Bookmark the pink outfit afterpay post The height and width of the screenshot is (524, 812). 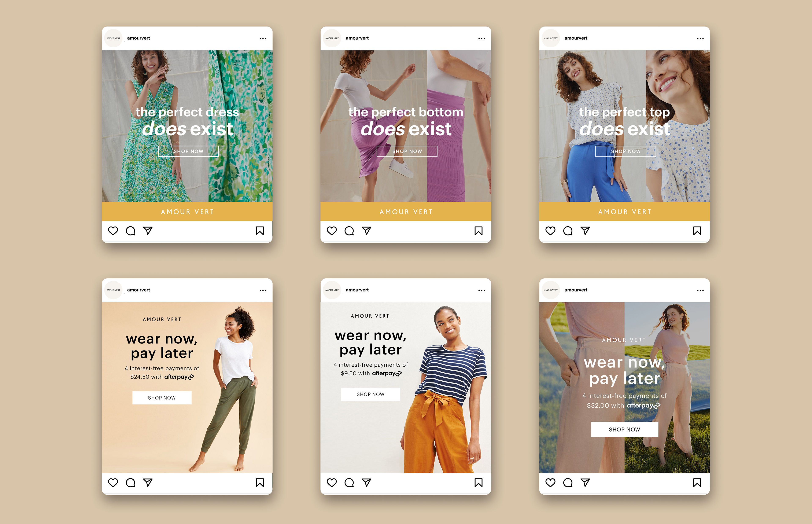coord(697,483)
